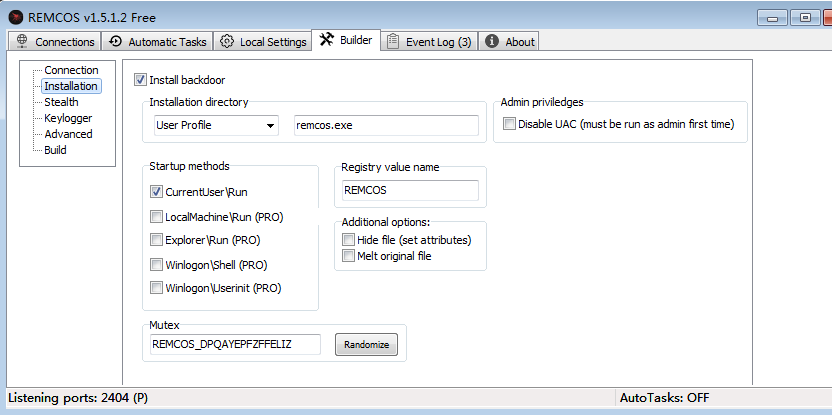The width and height of the screenshot is (832, 415).
Task: Click the clock icon on Automatic Tasks tab
Action: 115,41
